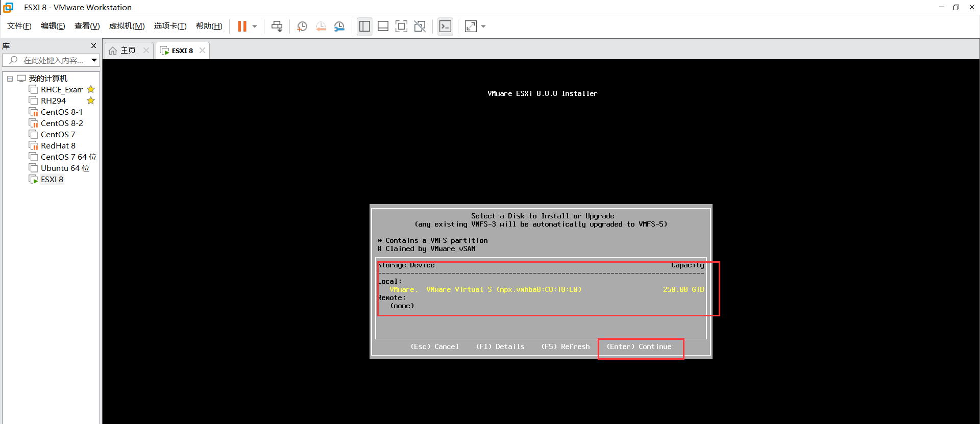Toggle the console view icon
Screen dimensions: 980x424
pos(445,26)
